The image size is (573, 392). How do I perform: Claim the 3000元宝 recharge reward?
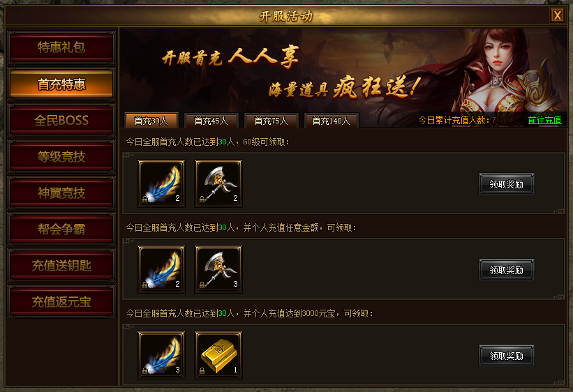[507, 356]
